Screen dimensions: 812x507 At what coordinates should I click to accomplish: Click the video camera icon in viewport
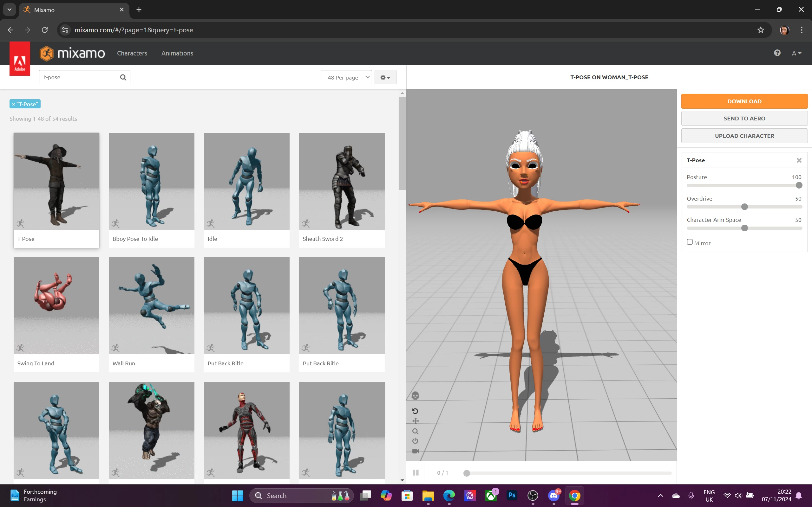coord(416,451)
